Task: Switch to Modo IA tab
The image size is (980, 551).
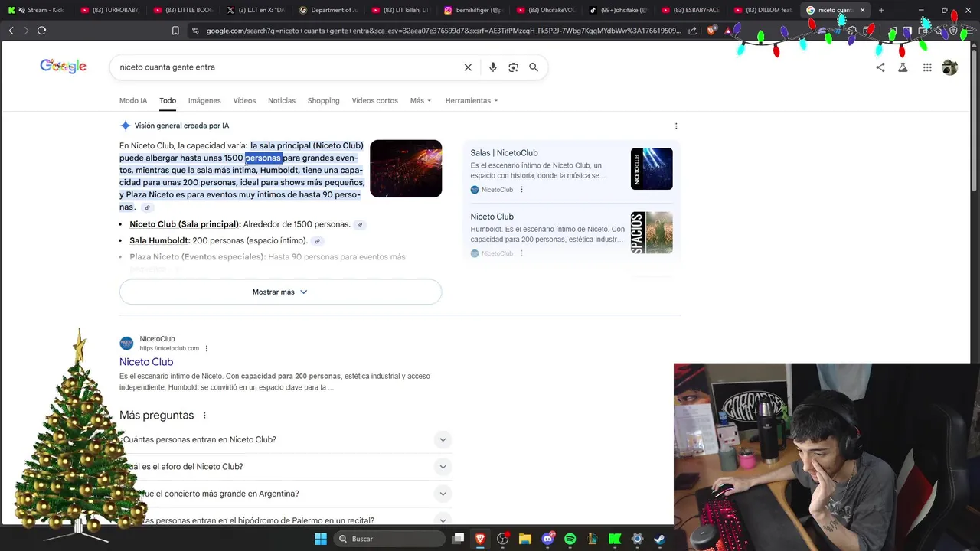Action: pos(133,101)
